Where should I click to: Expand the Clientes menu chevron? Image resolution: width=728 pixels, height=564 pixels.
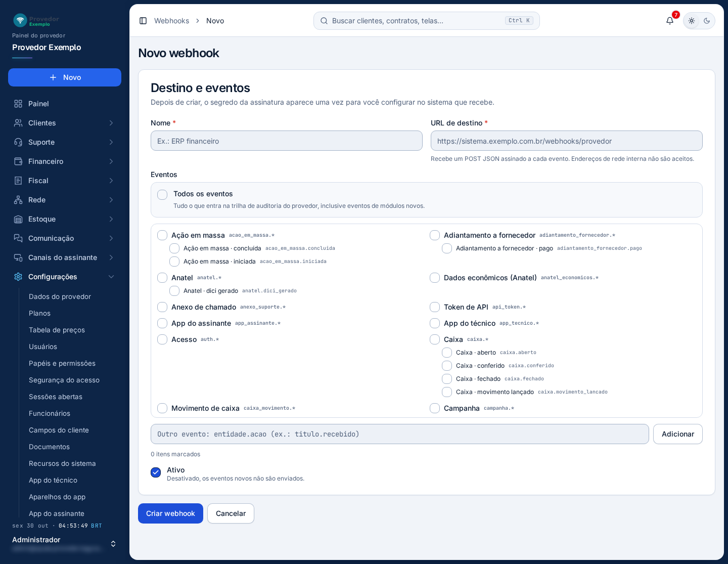[111, 123]
